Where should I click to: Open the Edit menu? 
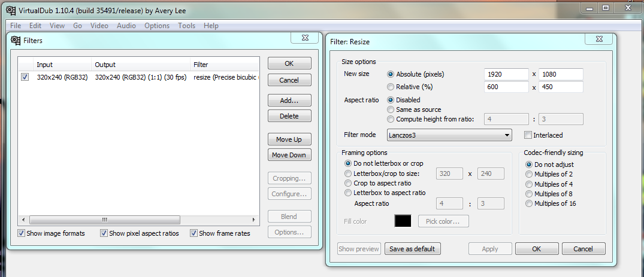pos(35,26)
